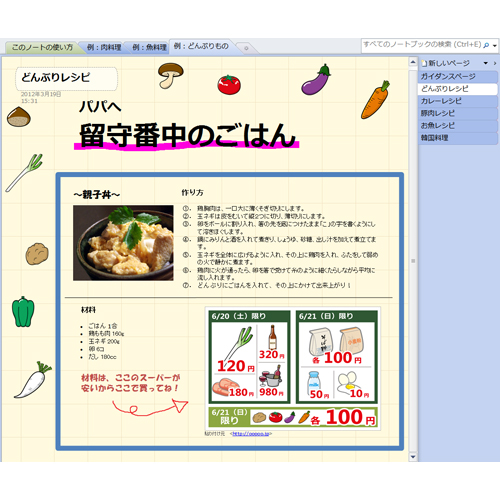The image size is (500, 500).
Task: Click the page date 2012年3月19日
Action: pos(41,94)
